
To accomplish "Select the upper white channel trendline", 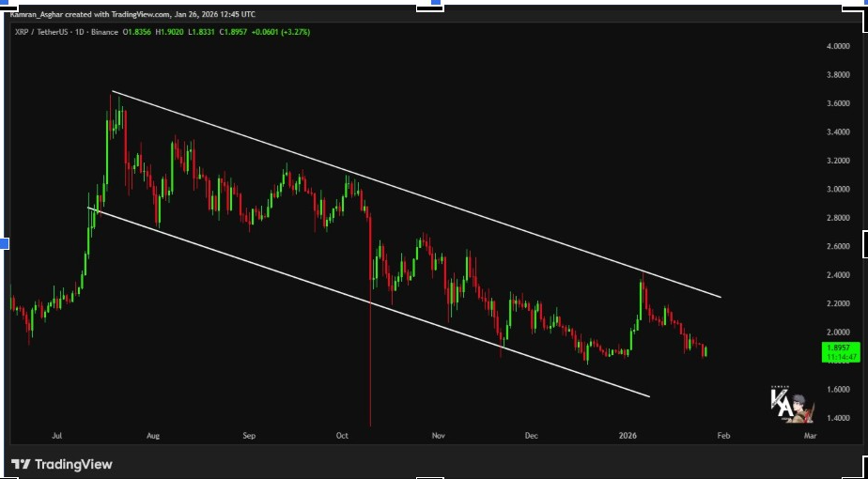I will pyautogui.click(x=416, y=194).
